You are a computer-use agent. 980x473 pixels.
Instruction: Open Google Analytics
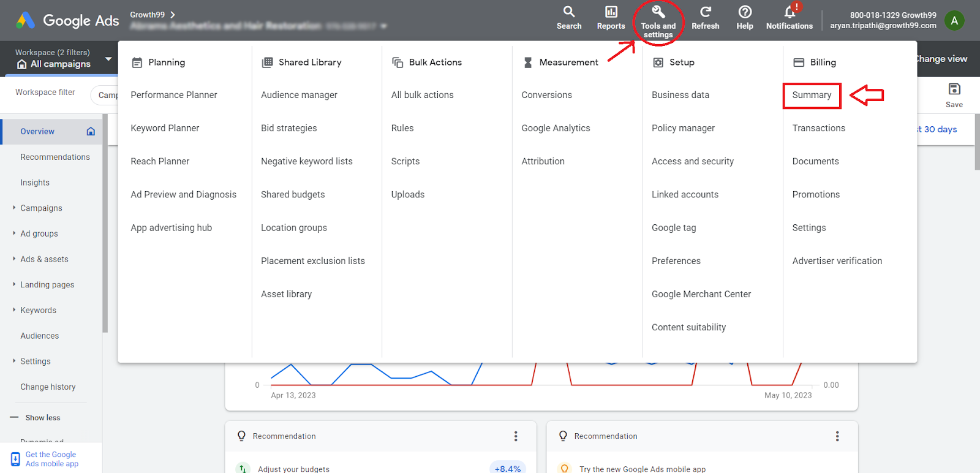coord(556,128)
